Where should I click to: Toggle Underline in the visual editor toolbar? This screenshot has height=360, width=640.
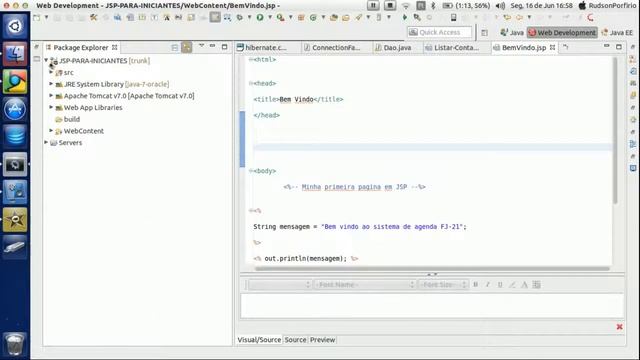500,284
